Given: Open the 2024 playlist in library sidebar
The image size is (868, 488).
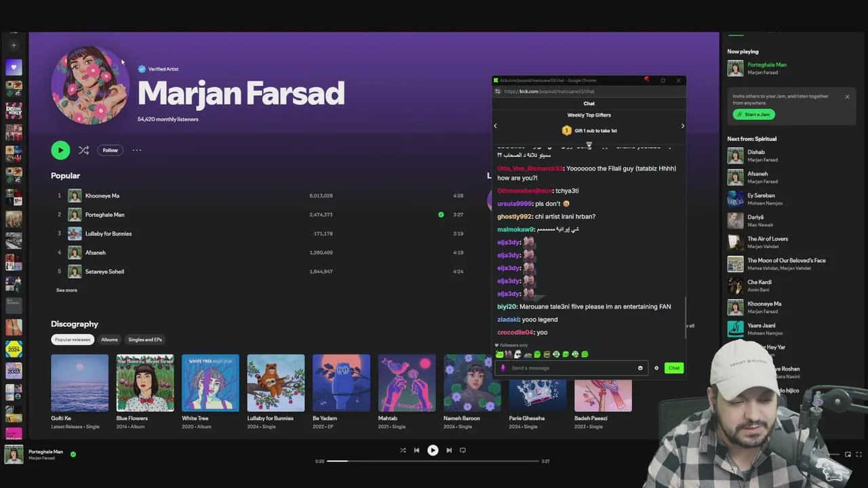Looking at the screenshot, I should point(14,349).
